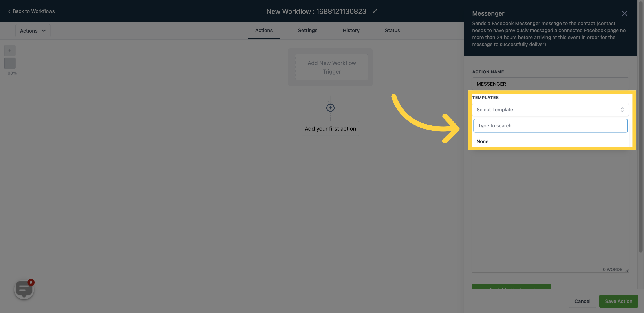Image resolution: width=644 pixels, height=313 pixels.
Task: Click the Actions dropdown in top left
Action: tap(33, 30)
